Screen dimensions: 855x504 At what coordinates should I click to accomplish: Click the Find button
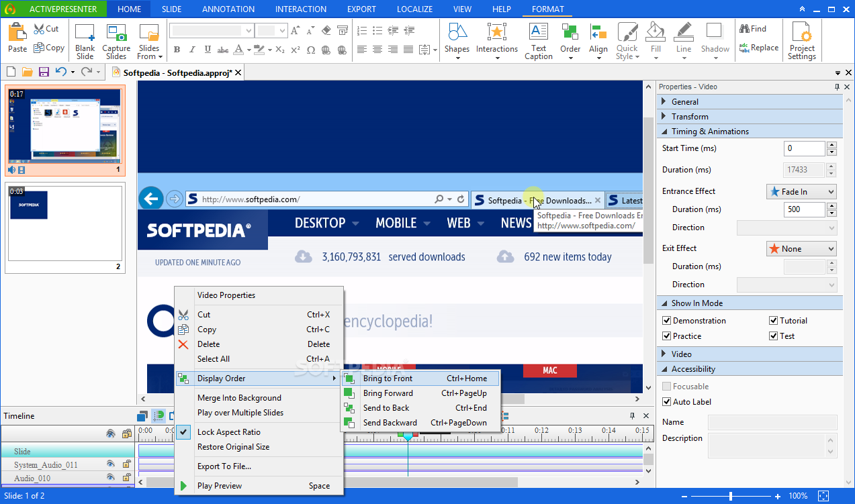[x=753, y=29]
